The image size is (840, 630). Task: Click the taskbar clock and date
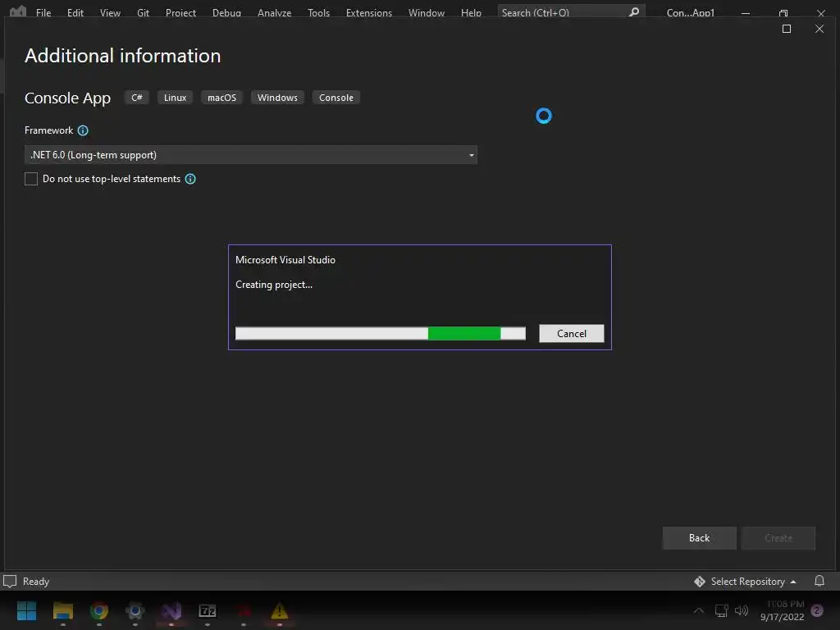[783, 610]
